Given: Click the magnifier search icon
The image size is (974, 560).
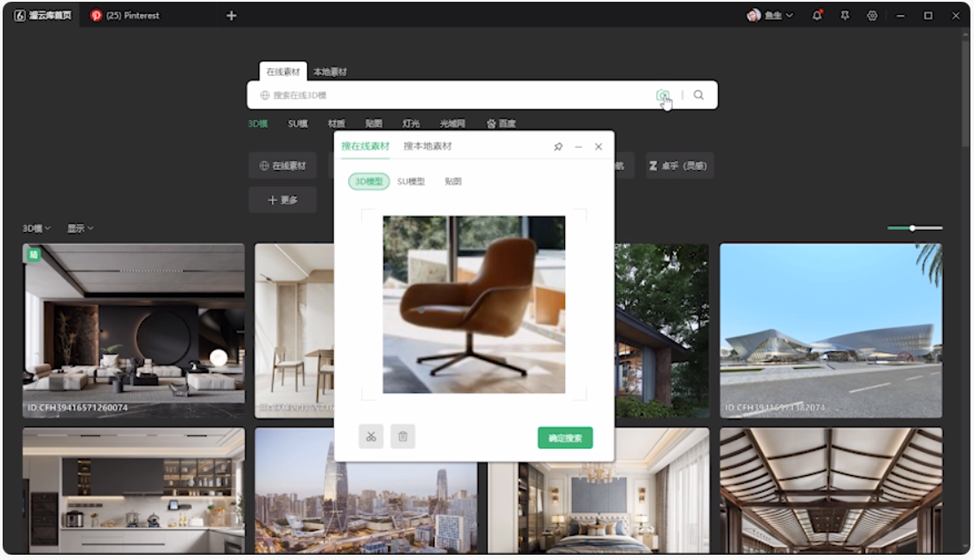Looking at the screenshot, I should click(x=699, y=95).
